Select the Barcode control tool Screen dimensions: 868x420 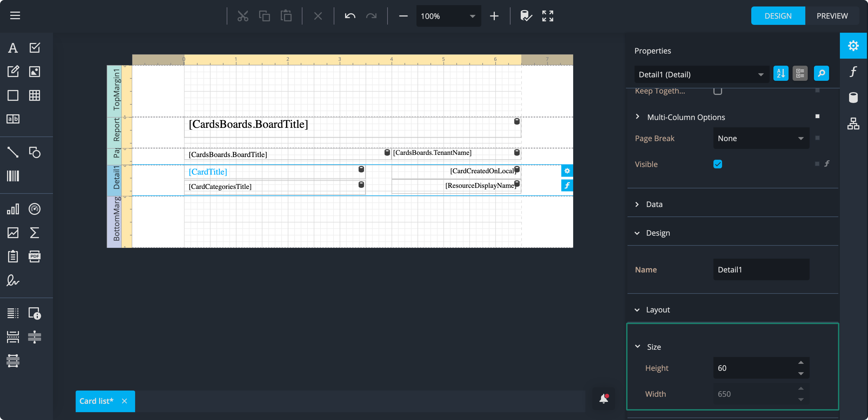click(13, 176)
